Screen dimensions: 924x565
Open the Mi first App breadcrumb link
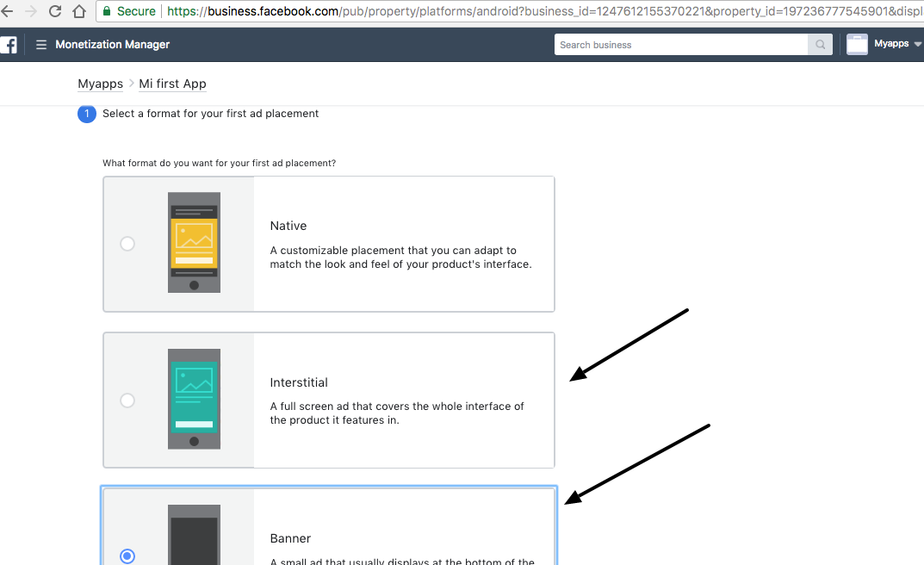(x=173, y=84)
